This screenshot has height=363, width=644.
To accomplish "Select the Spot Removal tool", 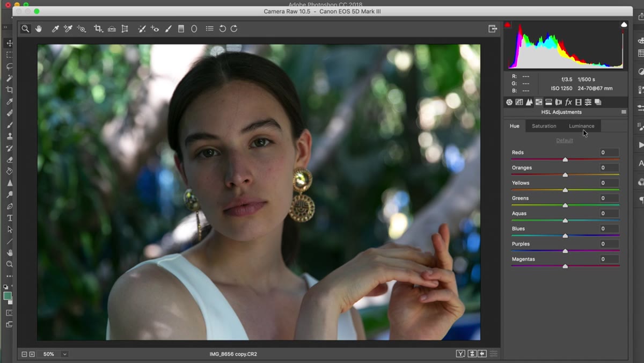I will (x=142, y=28).
